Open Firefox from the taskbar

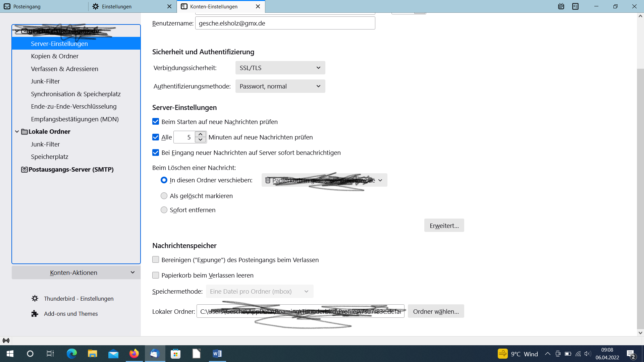pos(134,354)
